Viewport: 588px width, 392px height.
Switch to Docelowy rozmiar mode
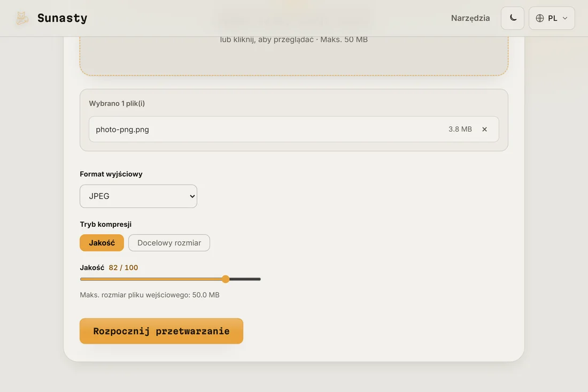coord(169,243)
